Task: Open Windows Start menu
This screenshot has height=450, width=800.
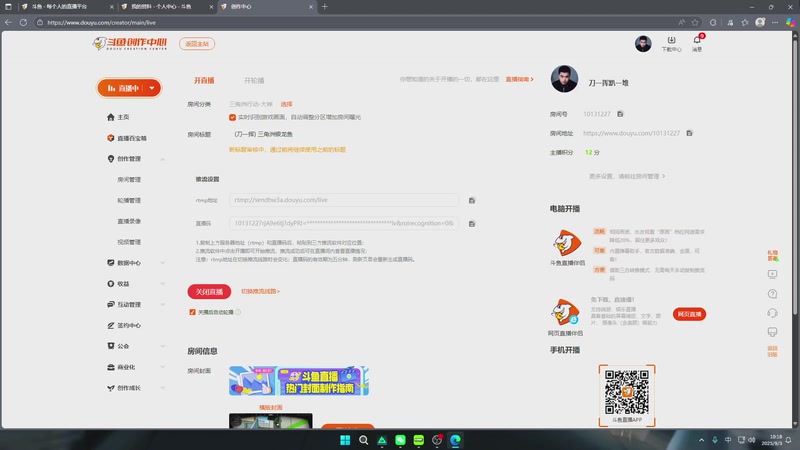Action: [345, 440]
